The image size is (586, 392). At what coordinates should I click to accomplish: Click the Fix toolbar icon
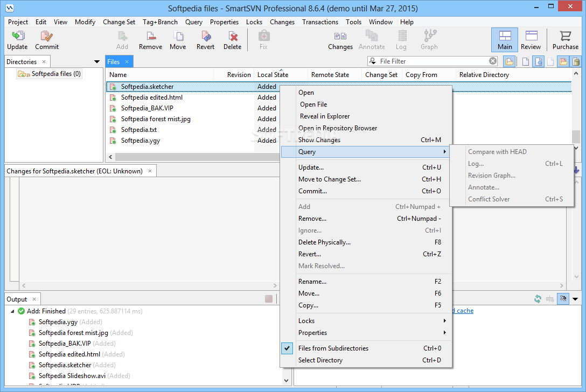tap(263, 36)
